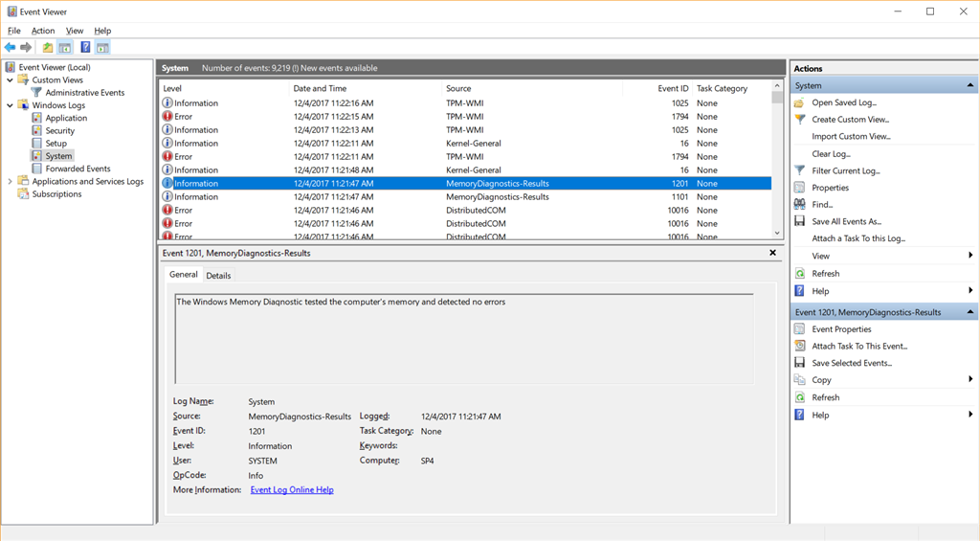Collapse the Windows Logs tree node
Viewport: 980px width, 541px height.
[x=10, y=105]
